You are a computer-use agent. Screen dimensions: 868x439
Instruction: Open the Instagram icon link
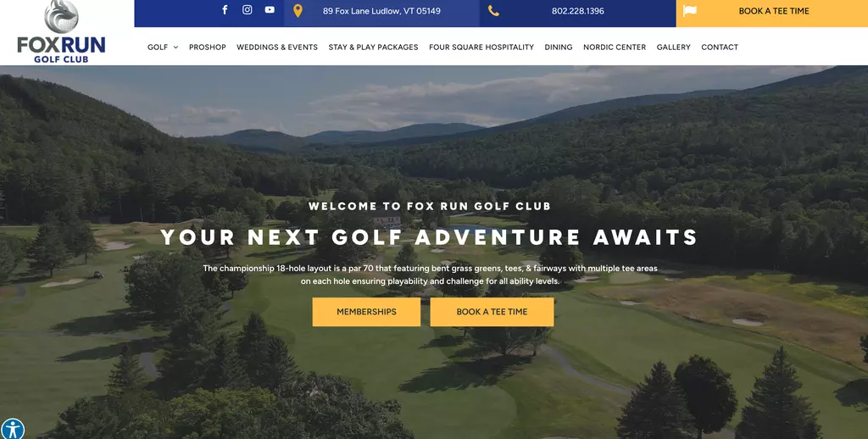pos(248,10)
